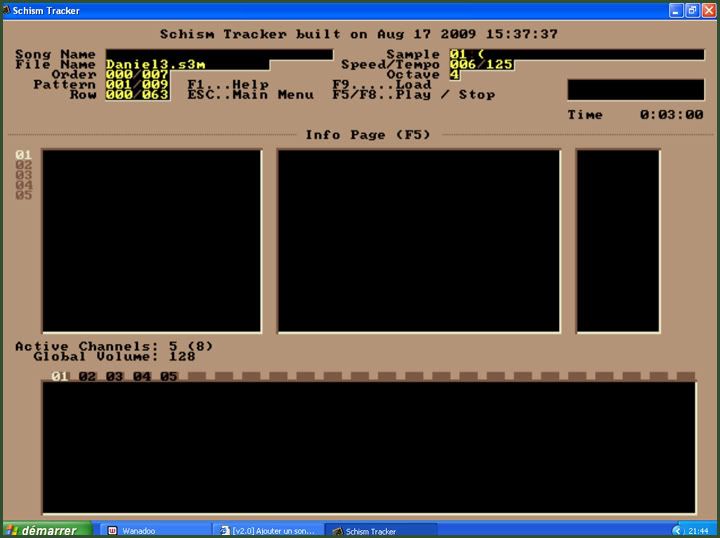Select channel 01 beside the upper-left info panel
Screen dimensions: 720x538
point(23,155)
